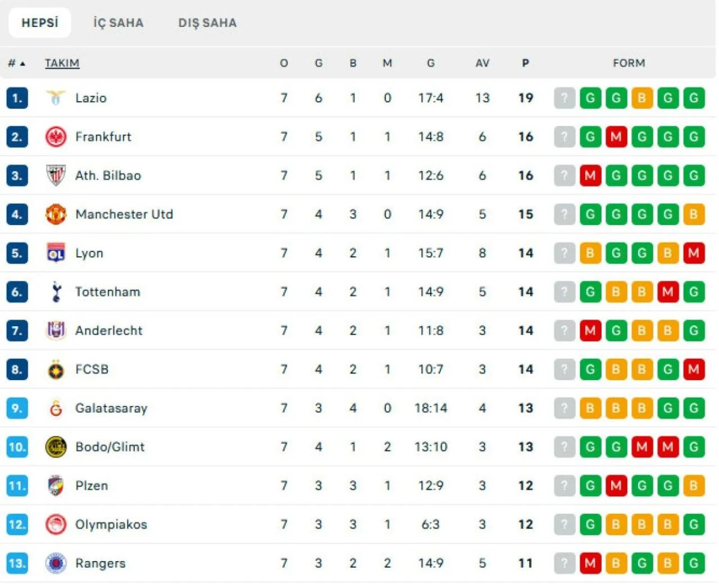Click Plzen's orange B draw form badge
The width and height of the screenshot is (719, 588).
pyautogui.click(x=693, y=486)
